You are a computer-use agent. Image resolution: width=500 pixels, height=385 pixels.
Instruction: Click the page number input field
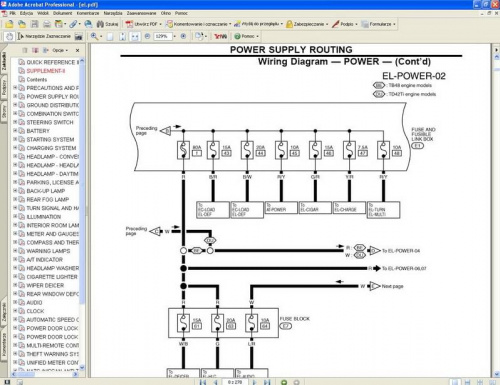(235, 382)
